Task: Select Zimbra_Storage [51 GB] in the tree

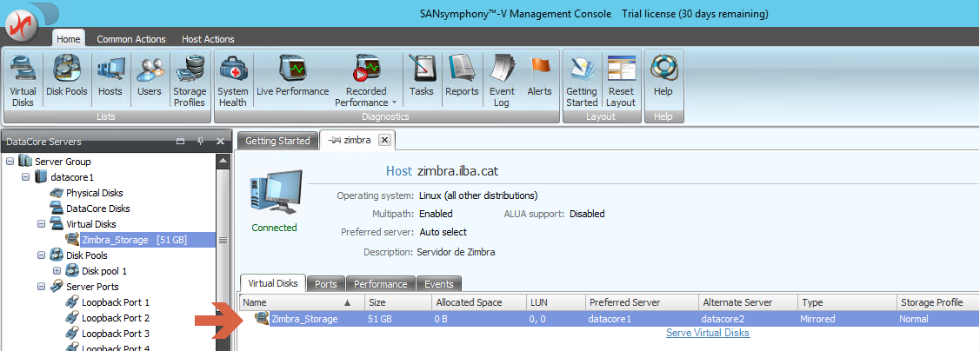Action: click(134, 240)
